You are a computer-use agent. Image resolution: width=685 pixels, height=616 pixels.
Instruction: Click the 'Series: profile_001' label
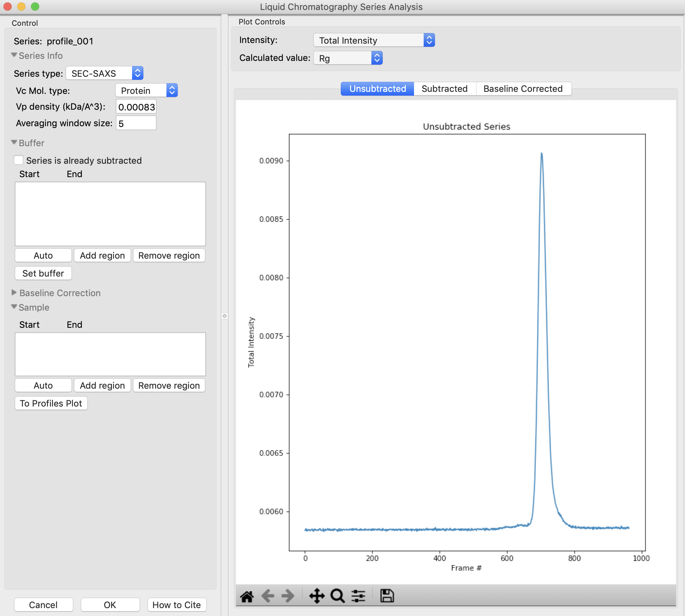(x=54, y=41)
